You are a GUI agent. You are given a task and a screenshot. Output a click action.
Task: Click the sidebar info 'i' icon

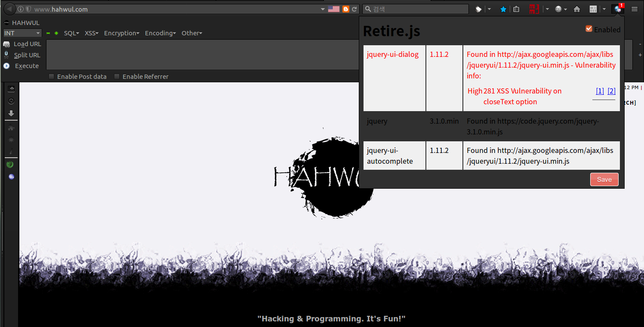tap(11, 152)
